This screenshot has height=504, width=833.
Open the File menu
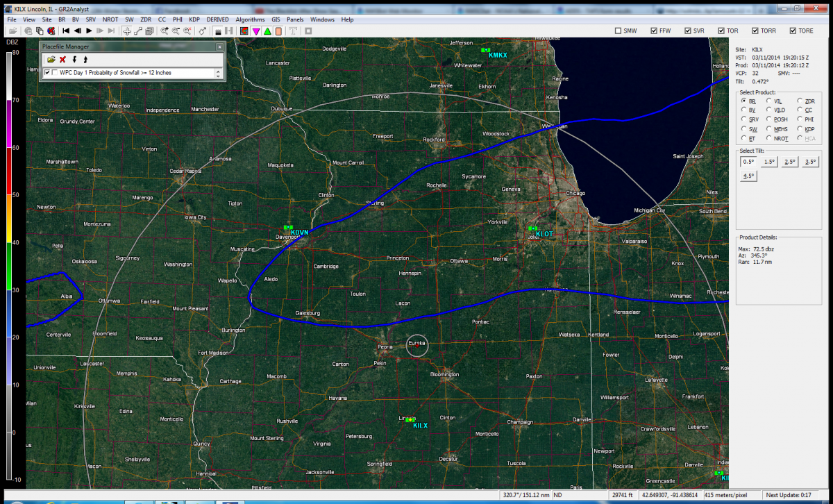click(11, 19)
